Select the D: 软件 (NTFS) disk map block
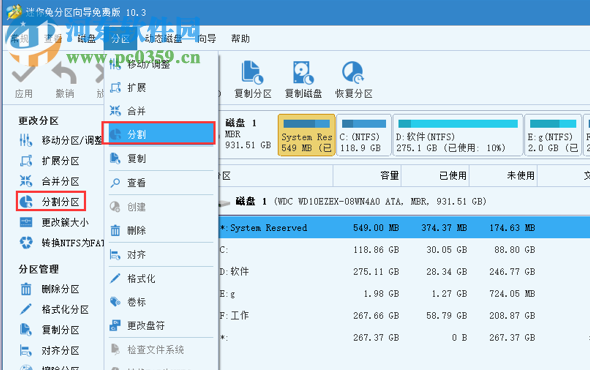The image size is (590, 370). [458, 135]
